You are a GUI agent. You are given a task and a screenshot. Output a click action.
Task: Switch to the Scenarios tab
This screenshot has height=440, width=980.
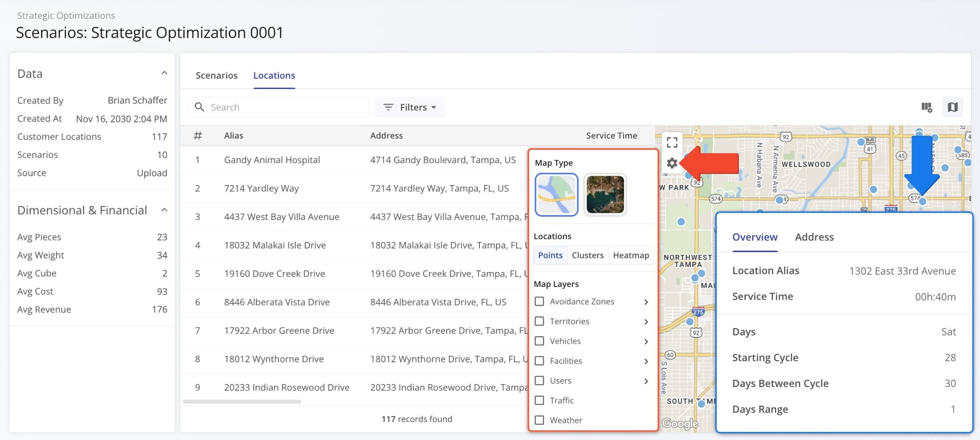[x=216, y=75]
